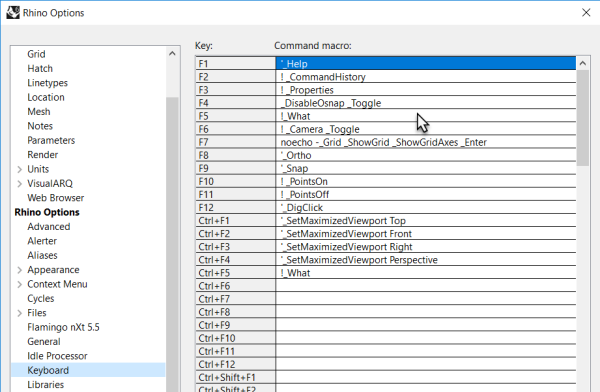Screen dimensions: 600x392
Task: Edit the SetMaximizedViewport Top macro
Action: [426, 220]
